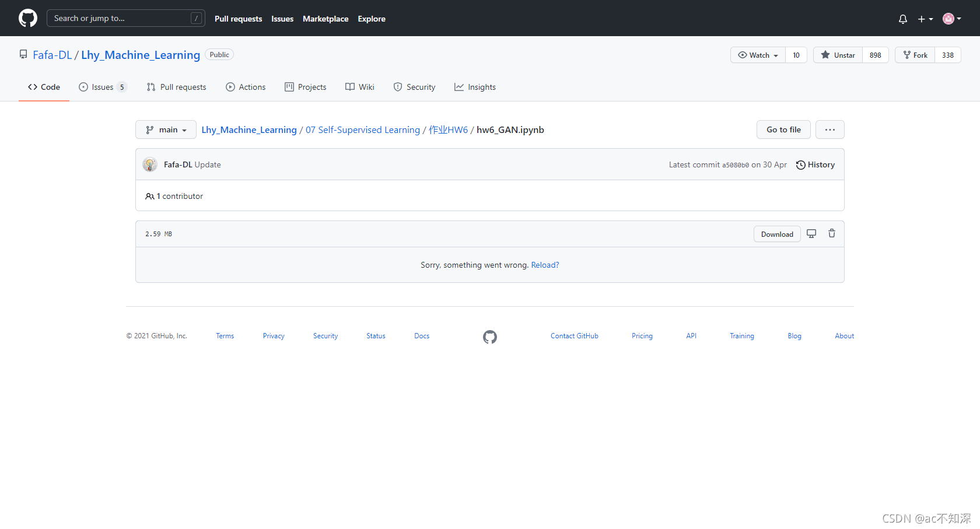
Task: View the file History
Action: pyautogui.click(x=815, y=164)
